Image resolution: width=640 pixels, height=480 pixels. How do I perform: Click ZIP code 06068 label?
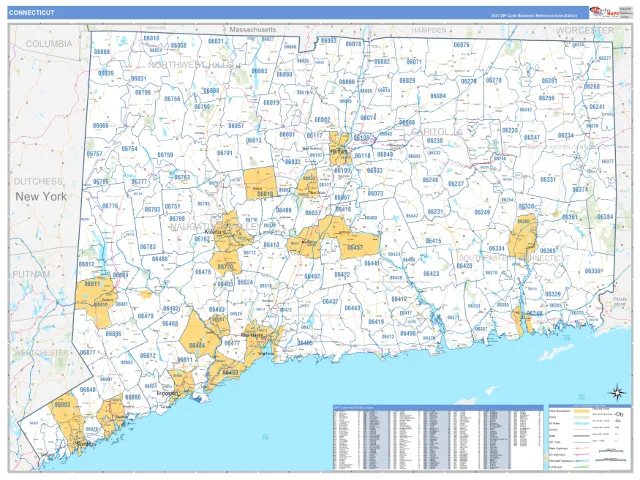tap(102, 52)
